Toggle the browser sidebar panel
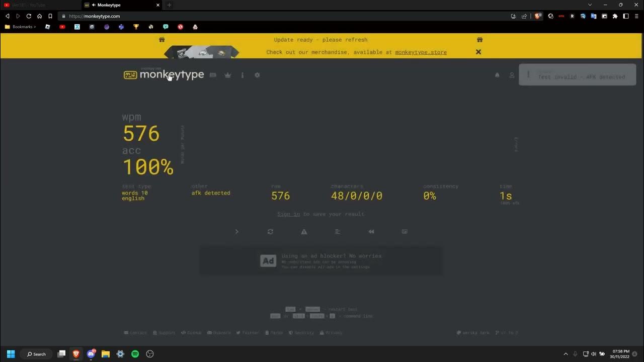This screenshot has width=644, height=362. (x=626, y=16)
